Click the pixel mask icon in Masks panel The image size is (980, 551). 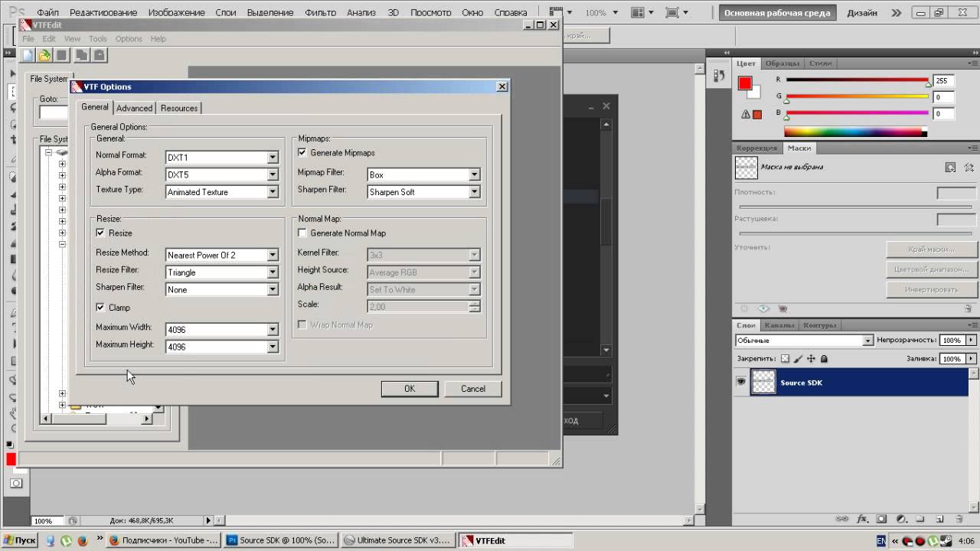coord(950,167)
